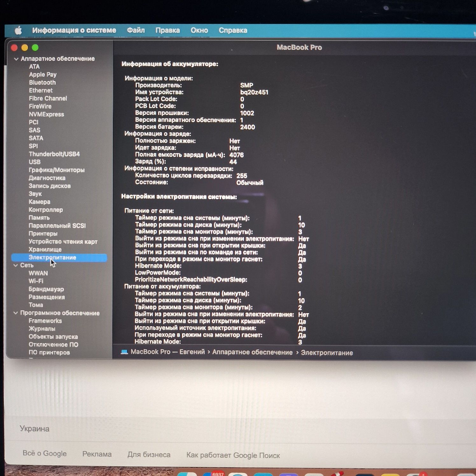Select Fibre Channel in the sidebar

point(48,98)
